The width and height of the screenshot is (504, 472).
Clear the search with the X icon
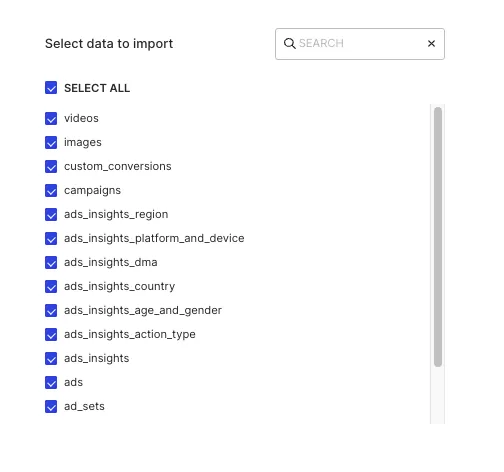point(431,44)
